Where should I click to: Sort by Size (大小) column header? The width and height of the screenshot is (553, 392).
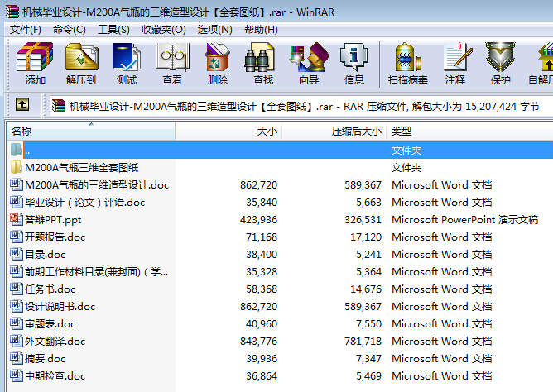228,131
